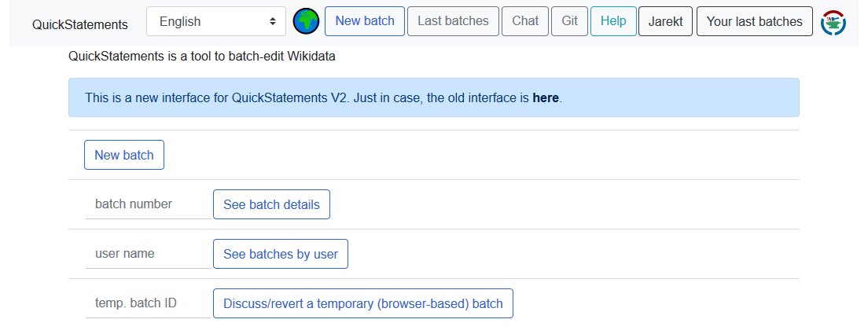Open the Chat nav item
This screenshot has height=334, width=868.
525,21
